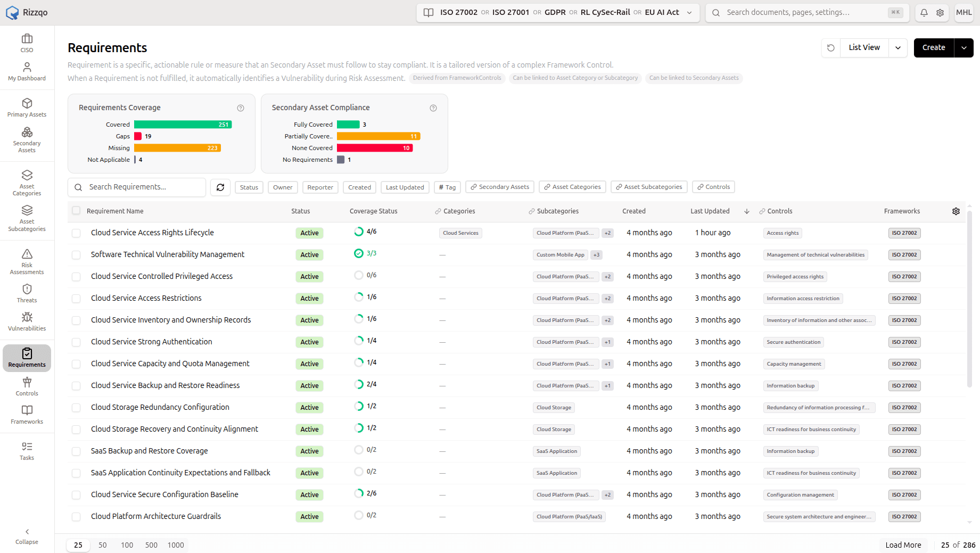Check Cloud Platform Architecture Guardrails row
The height and width of the screenshot is (553, 980).
(x=76, y=517)
